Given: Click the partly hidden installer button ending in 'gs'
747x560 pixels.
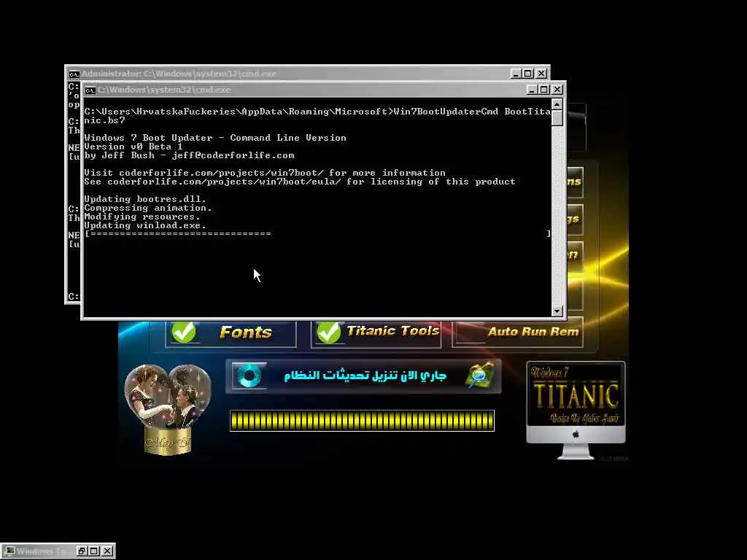Looking at the screenshot, I should tap(575, 219).
